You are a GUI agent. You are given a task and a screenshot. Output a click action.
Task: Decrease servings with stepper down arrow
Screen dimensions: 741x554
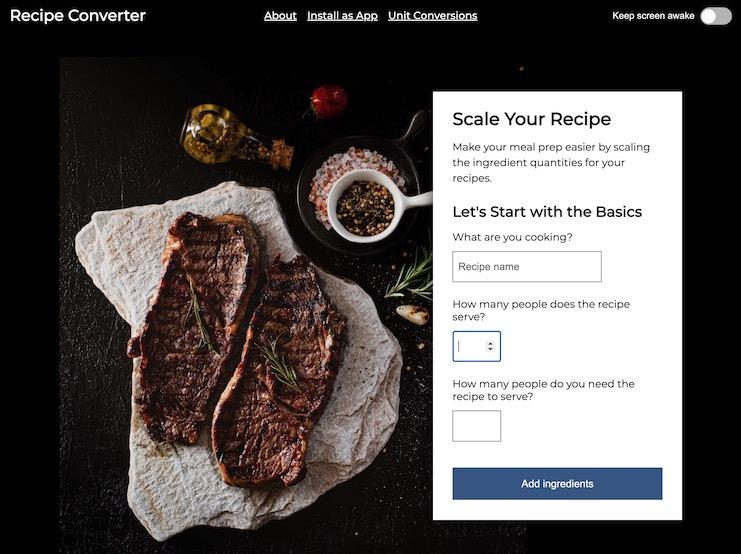[x=491, y=349]
